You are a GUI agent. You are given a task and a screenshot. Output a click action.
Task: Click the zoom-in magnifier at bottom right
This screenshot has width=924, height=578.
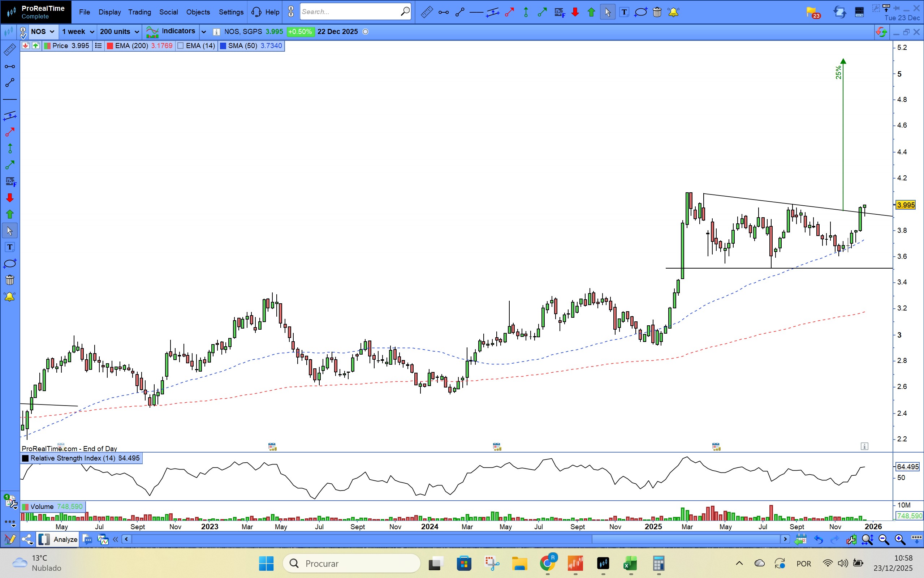click(x=899, y=539)
